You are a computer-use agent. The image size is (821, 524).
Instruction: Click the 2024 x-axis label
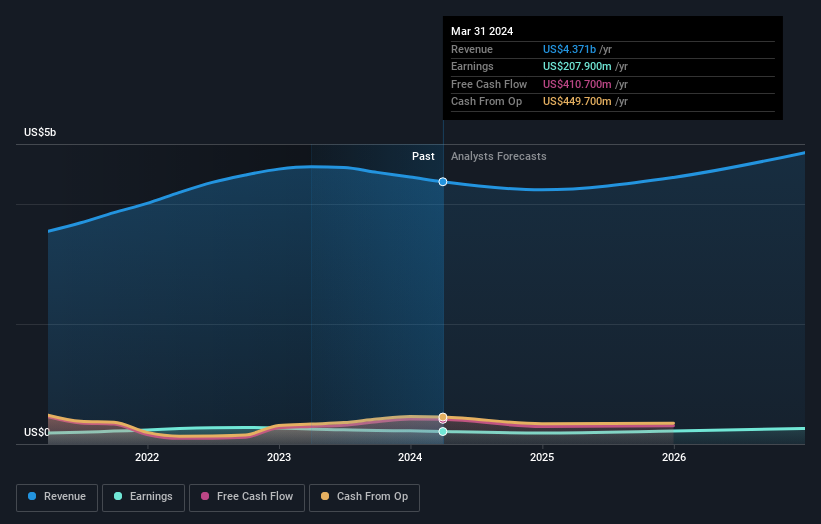(x=410, y=458)
